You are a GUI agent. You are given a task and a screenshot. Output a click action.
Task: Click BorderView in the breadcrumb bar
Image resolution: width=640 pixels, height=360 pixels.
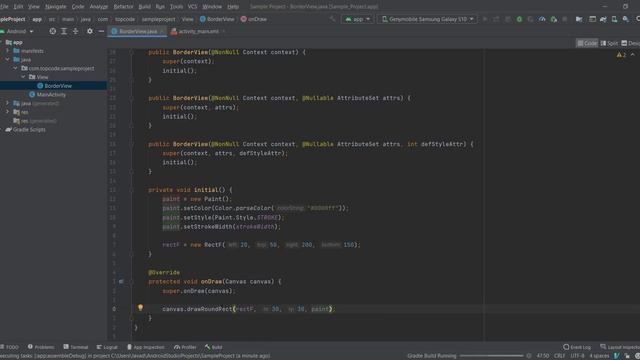[x=217, y=19]
